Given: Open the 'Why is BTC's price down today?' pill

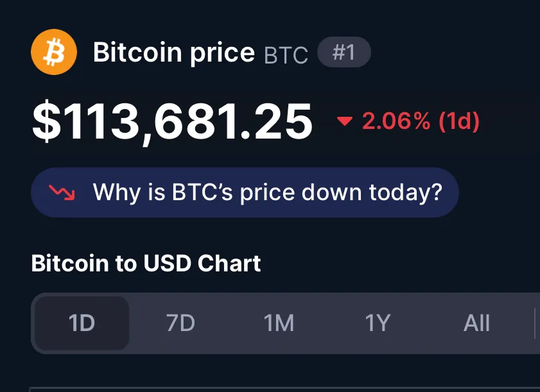Looking at the screenshot, I should [245, 192].
